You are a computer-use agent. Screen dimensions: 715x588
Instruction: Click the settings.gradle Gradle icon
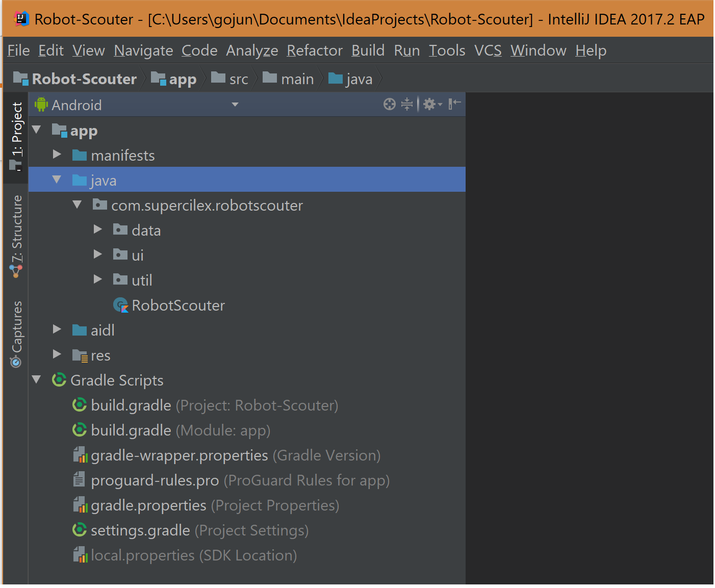pos(80,530)
